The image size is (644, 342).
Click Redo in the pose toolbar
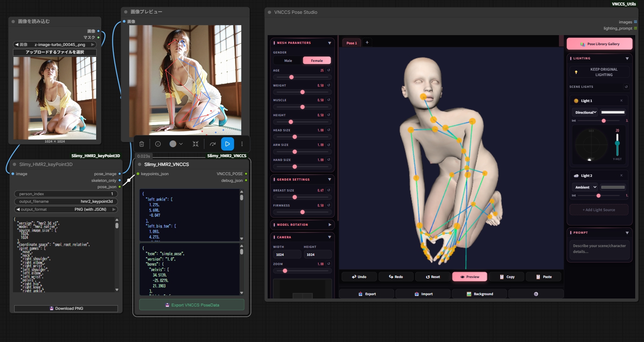(396, 277)
